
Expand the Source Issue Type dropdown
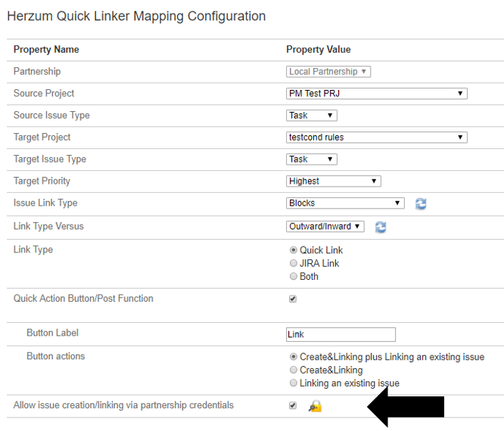coord(311,116)
